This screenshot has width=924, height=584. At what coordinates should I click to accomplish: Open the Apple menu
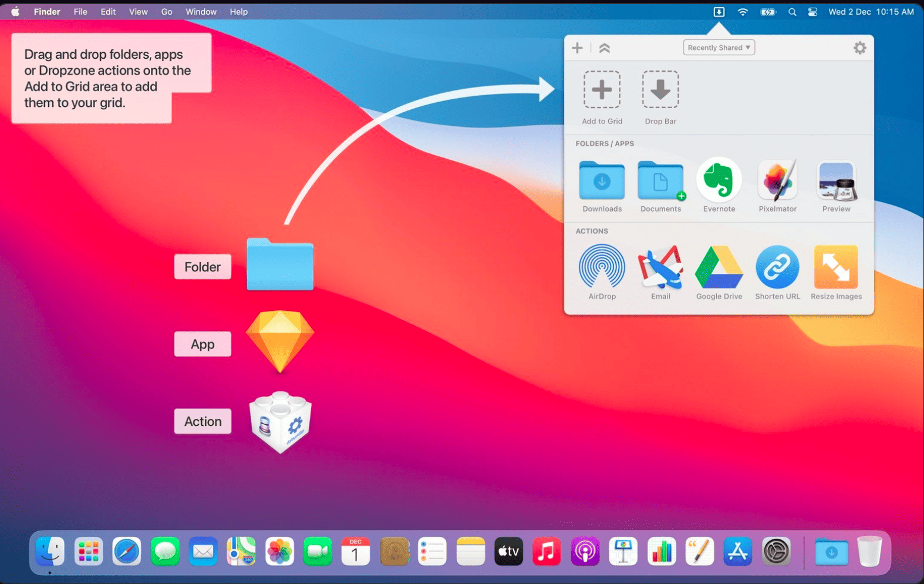[15, 12]
